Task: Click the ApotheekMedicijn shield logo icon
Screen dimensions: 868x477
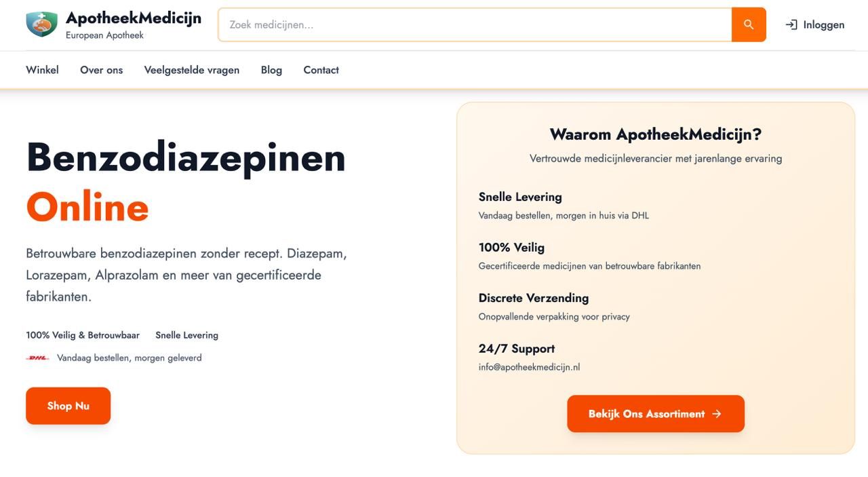Action: tap(41, 24)
